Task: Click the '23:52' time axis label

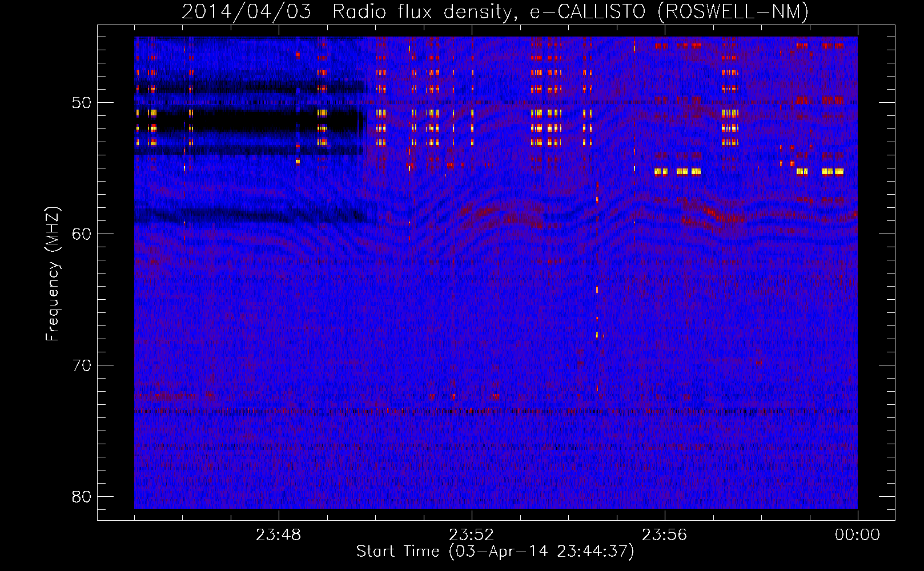Action: click(x=471, y=535)
